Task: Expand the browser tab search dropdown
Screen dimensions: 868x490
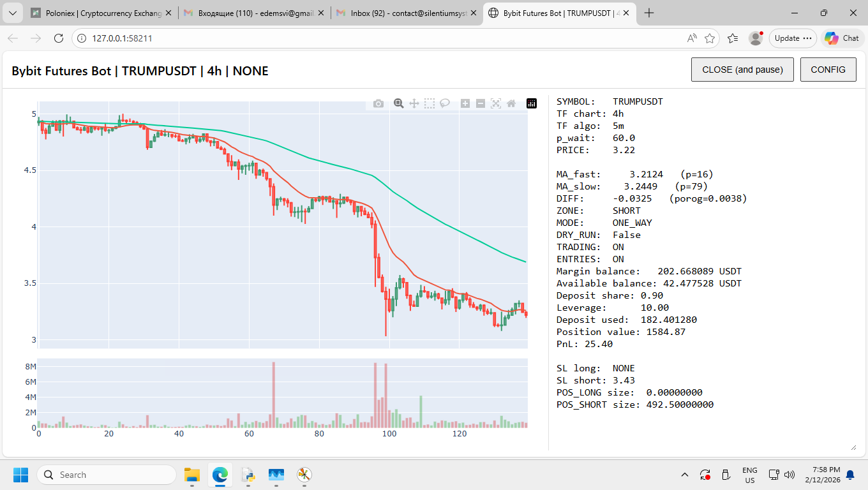Action: click(x=12, y=13)
